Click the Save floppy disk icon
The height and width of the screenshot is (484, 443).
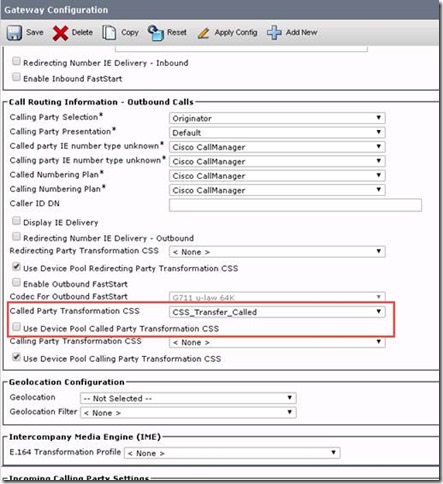point(14,33)
